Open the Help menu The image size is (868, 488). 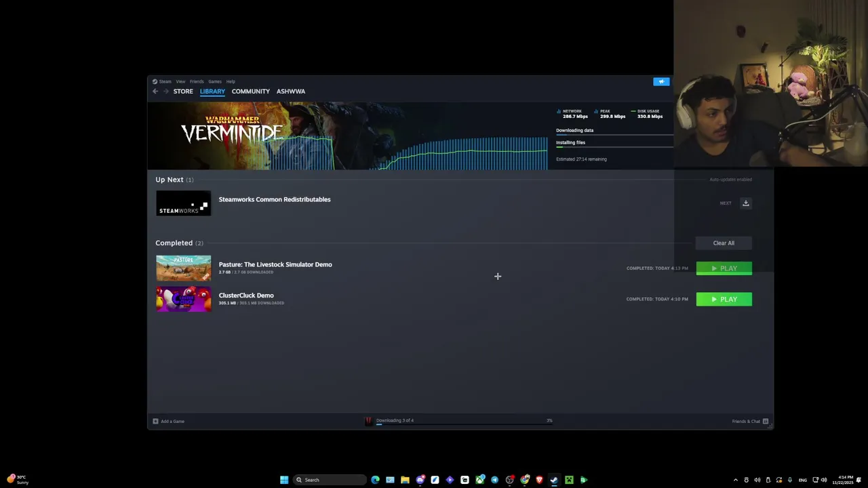231,81
